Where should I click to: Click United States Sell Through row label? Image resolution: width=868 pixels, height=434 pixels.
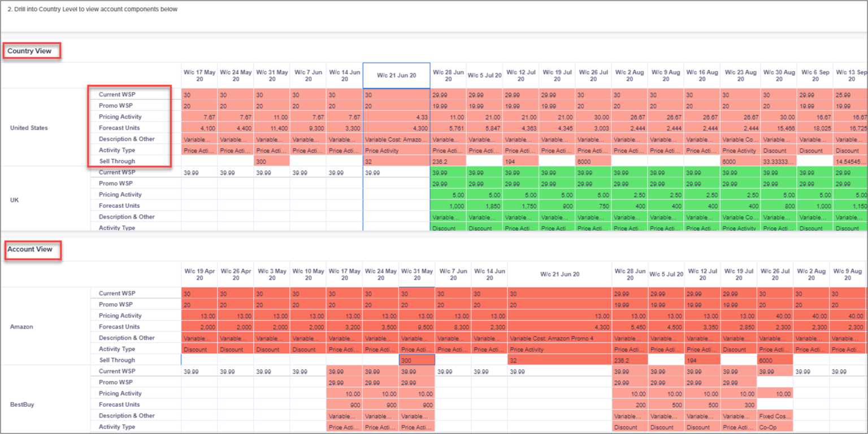pyautogui.click(x=117, y=161)
